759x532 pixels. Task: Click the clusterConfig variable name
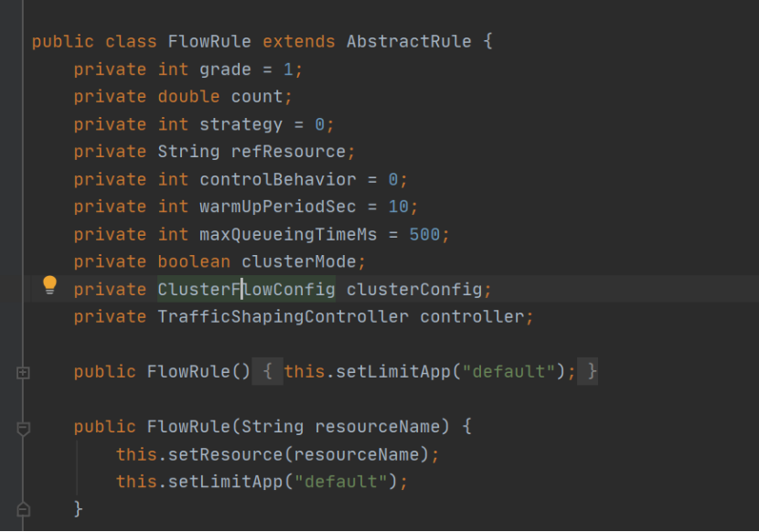coord(413,290)
